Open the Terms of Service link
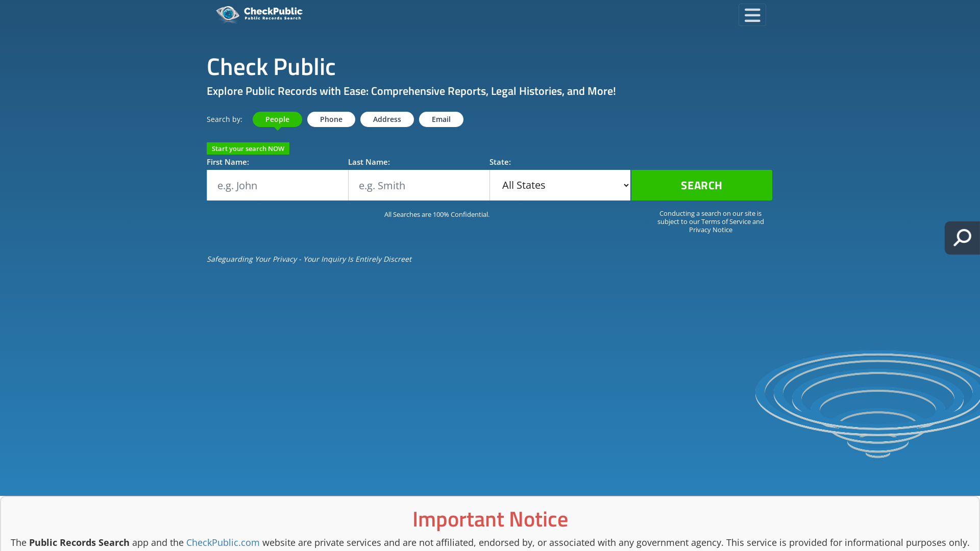This screenshot has height=551, width=980. pyautogui.click(x=726, y=221)
